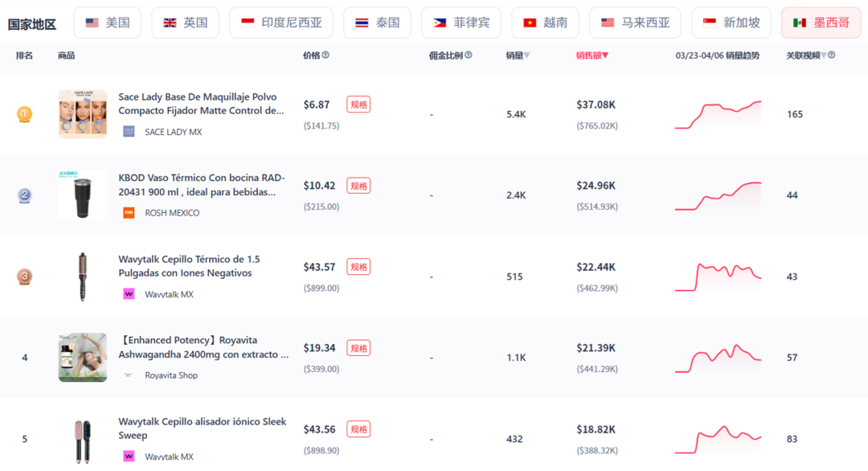The height and width of the screenshot is (471, 868).
Task: Open specs button for Royavita Ashwagandha
Action: click(358, 348)
